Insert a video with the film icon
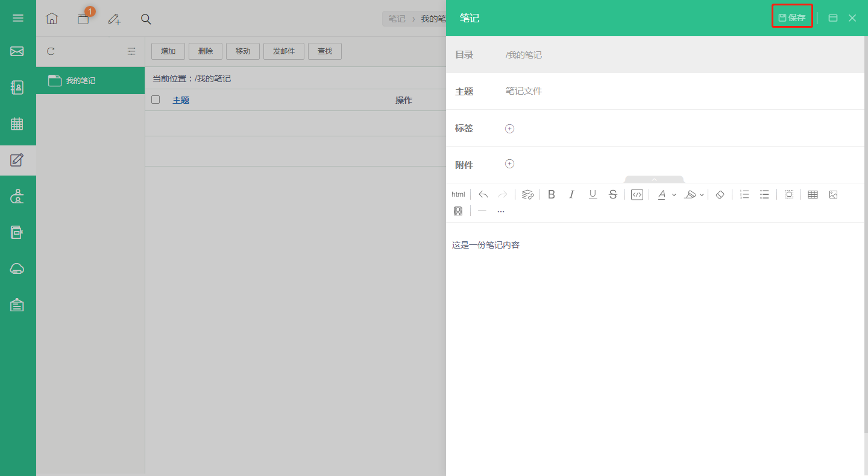Screen dimensions: 868x476 pos(458,211)
